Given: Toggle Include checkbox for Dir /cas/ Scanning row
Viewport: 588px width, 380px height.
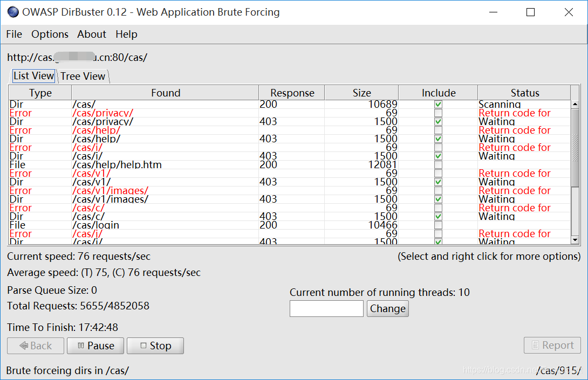Looking at the screenshot, I should pyautogui.click(x=438, y=104).
